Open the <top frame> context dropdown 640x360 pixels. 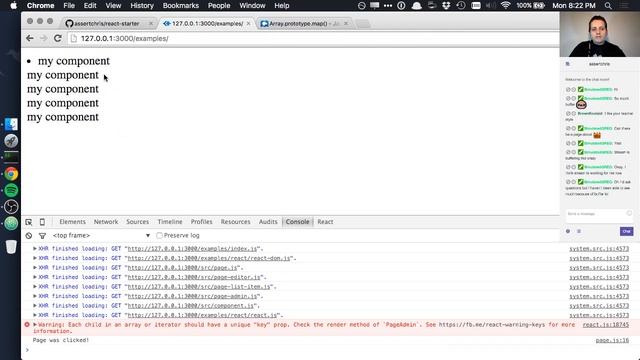(x=101, y=236)
